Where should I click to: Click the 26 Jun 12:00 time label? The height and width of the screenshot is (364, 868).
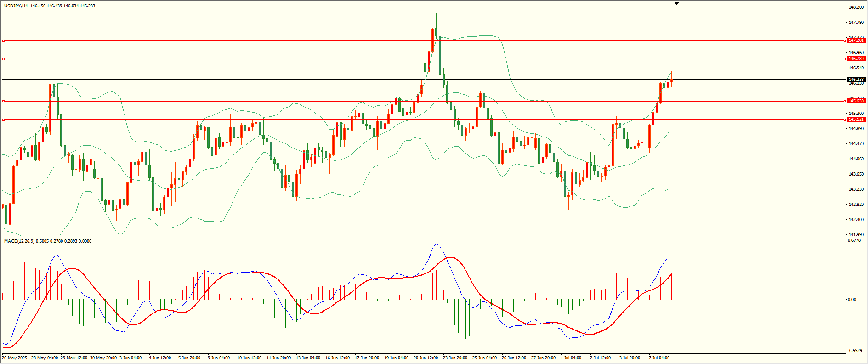tap(514, 358)
